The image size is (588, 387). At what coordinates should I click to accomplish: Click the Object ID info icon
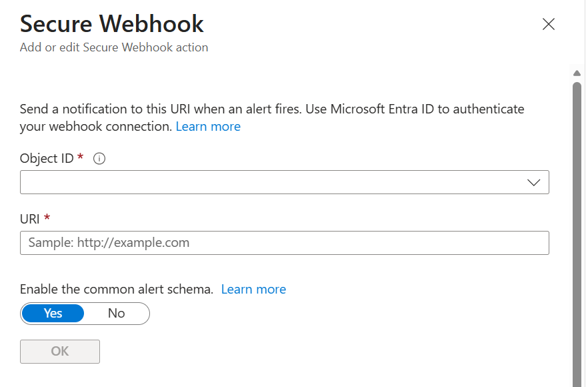(99, 158)
